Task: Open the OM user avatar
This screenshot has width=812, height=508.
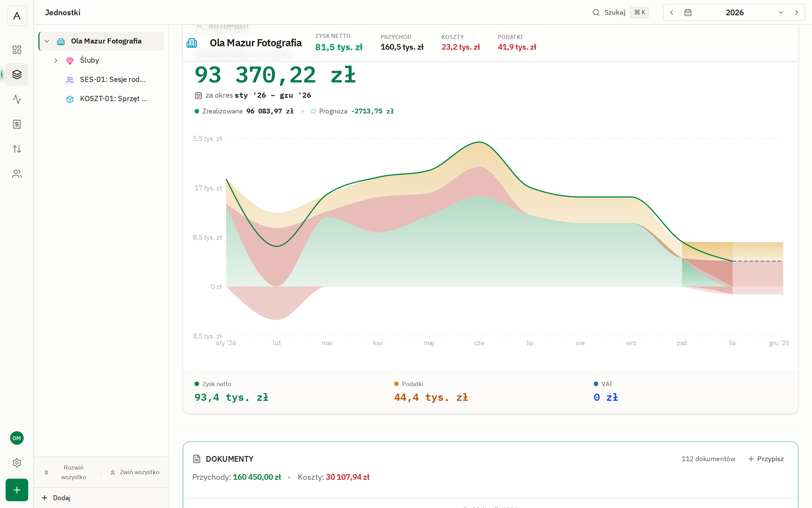Action: point(17,438)
